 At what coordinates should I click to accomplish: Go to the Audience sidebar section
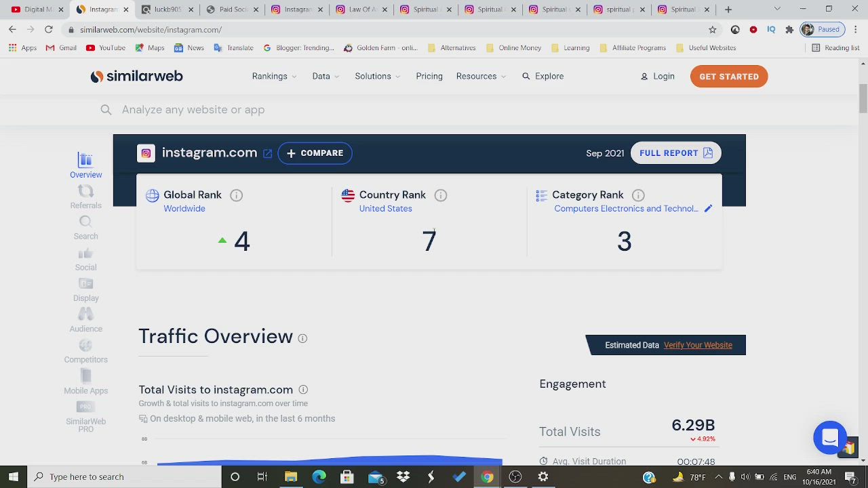click(85, 320)
